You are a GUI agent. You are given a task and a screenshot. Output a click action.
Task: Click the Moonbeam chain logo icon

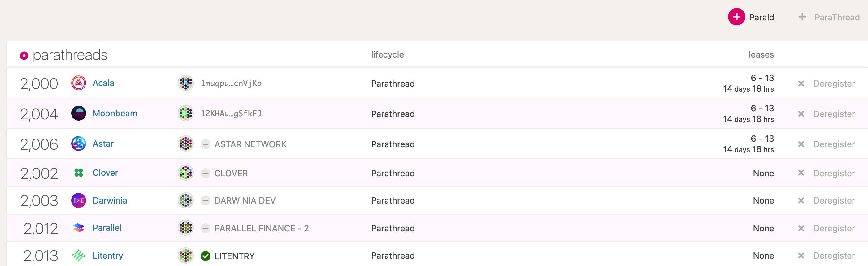point(79,114)
